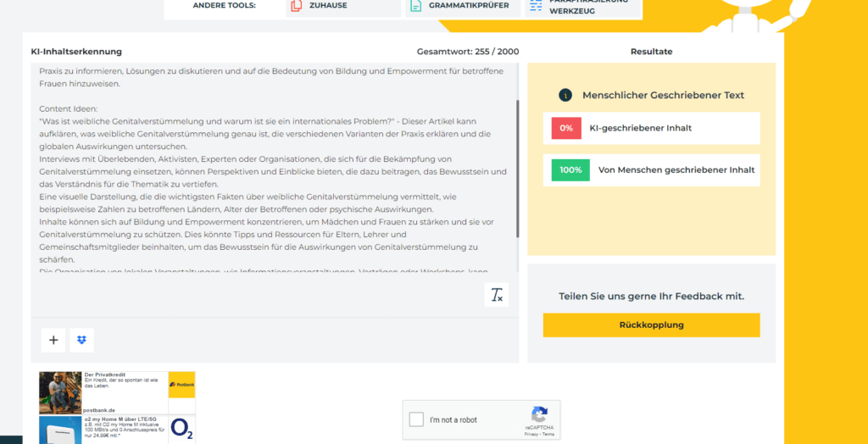Click the green document icon beside Grammatikprüfer
The image size is (868, 444).
click(x=415, y=6)
